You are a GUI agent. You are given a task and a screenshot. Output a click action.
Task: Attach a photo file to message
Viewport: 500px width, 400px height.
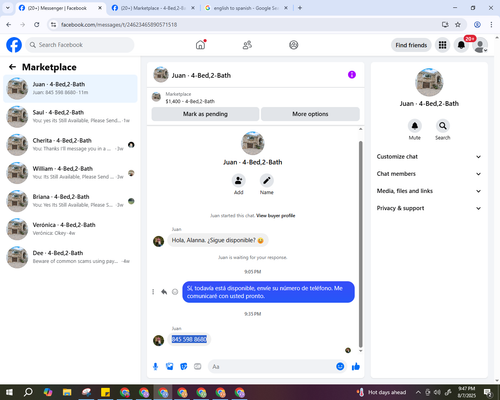coord(170,367)
